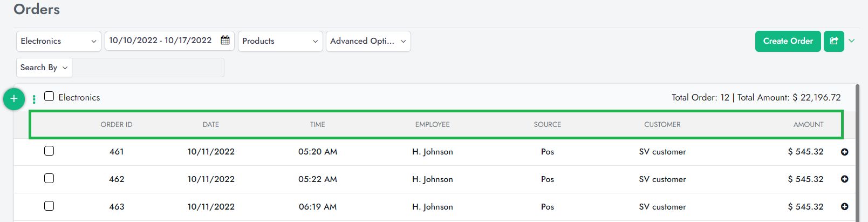Open the green three-dot options menu

[x=34, y=99]
